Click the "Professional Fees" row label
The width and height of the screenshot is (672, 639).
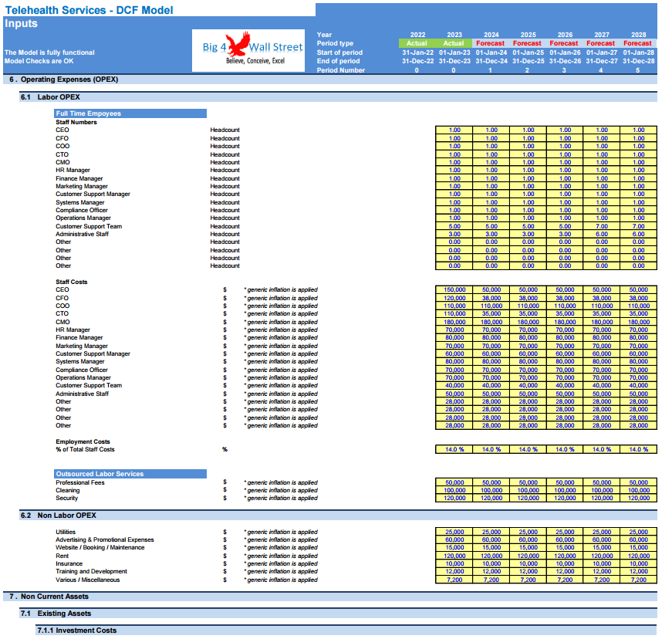tap(80, 482)
